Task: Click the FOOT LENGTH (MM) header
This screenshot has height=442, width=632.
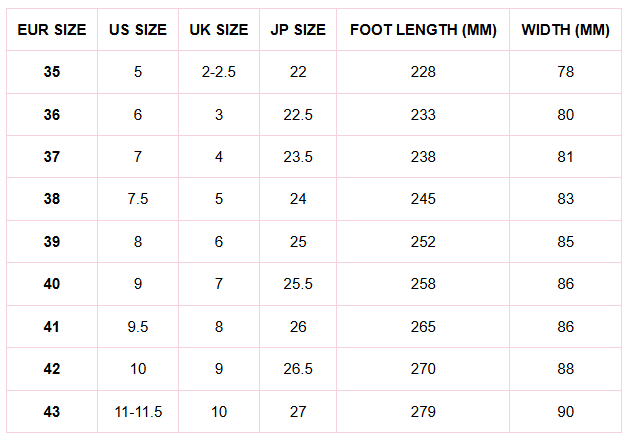Action: pyautogui.click(x=423, y=30)
